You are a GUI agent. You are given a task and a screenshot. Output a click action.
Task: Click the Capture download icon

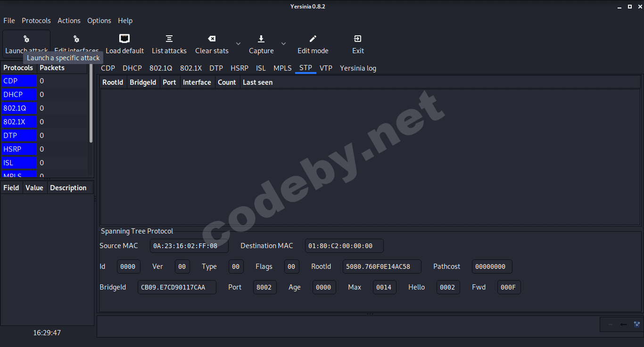(261, 39)
